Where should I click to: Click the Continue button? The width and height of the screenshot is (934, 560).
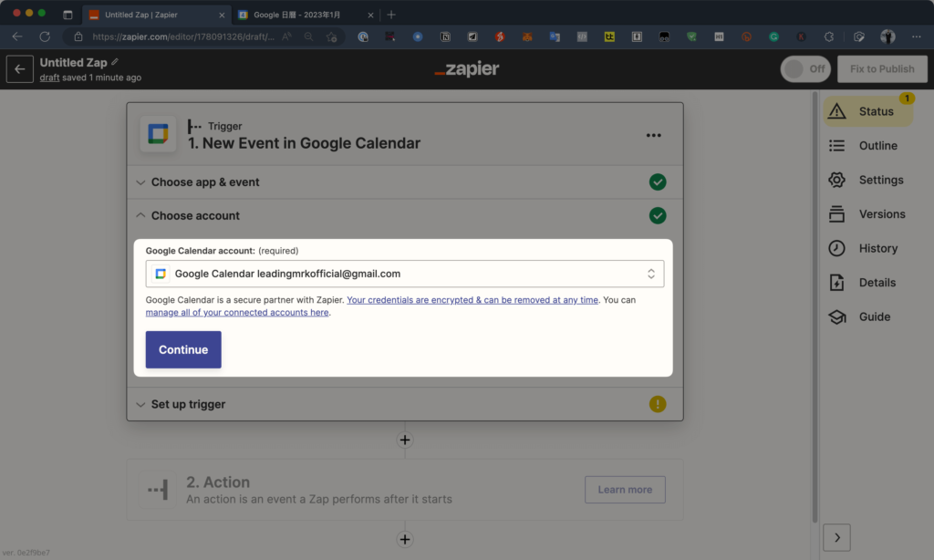[x=183, y=349]
